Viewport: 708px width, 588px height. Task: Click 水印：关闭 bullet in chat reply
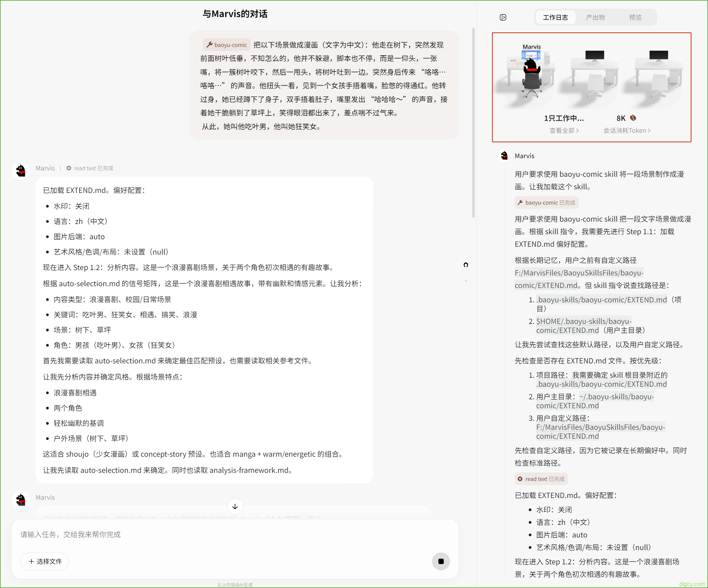(71, 206)
